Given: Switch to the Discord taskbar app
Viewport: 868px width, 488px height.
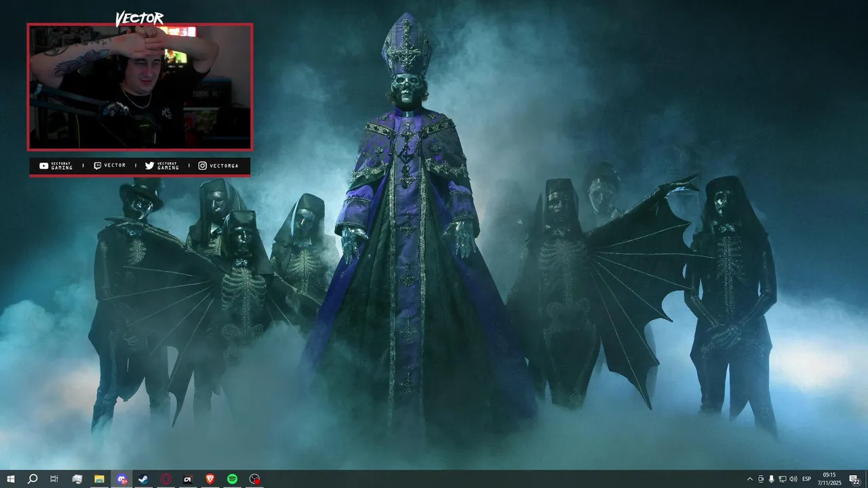Looking at the screenshot, I should pos(121,479).
